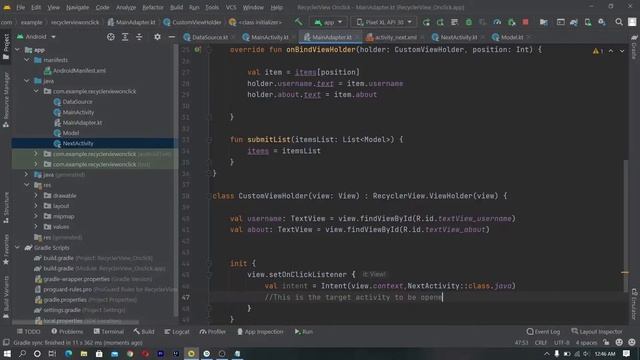Open the Android project view dropdown
The height and width of the screenshot is (360, 640).
[x=36, y=37]
